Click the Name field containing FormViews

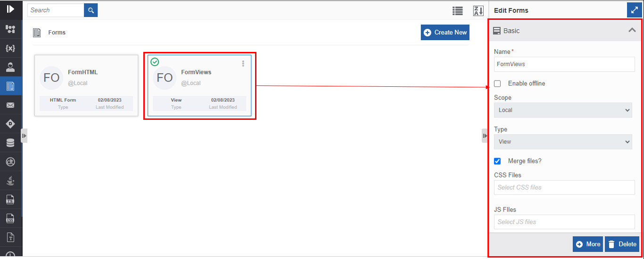pos(564,64)
